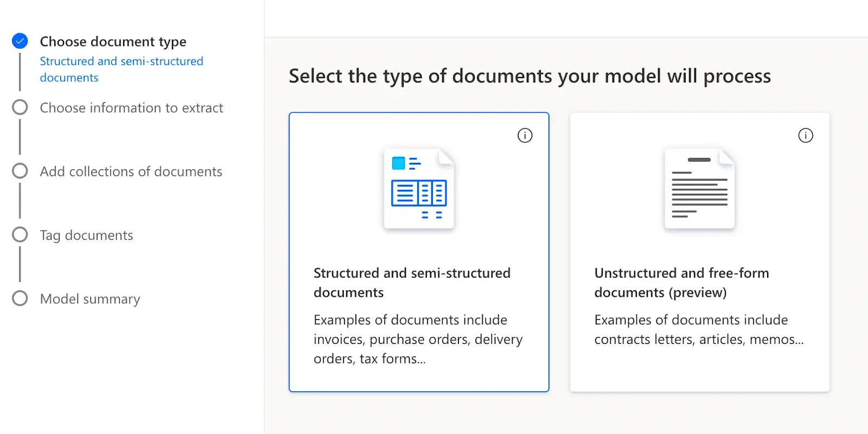Go to Choose information to extract step
868x434 pixels.
coord(131,108)
